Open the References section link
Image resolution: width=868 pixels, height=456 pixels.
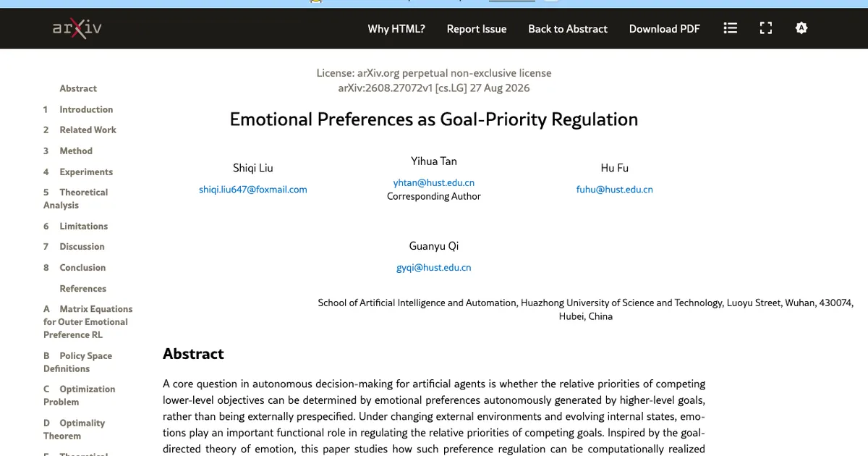click(82, 288)
